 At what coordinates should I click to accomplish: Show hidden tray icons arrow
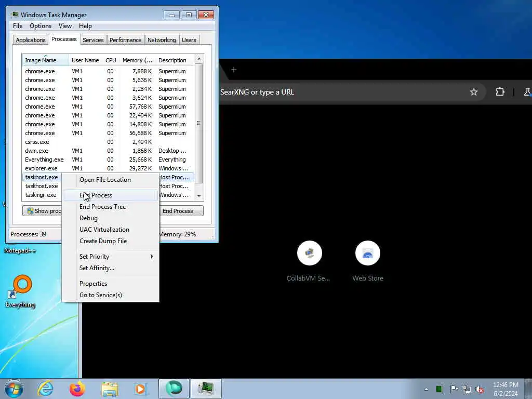click(x=426, y=389)
